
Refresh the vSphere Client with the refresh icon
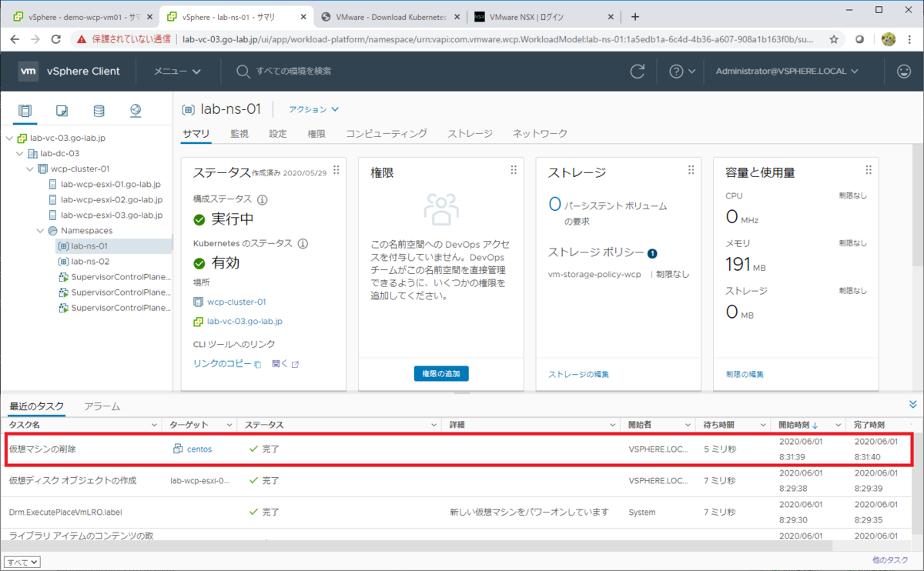(x=637, y=71)
